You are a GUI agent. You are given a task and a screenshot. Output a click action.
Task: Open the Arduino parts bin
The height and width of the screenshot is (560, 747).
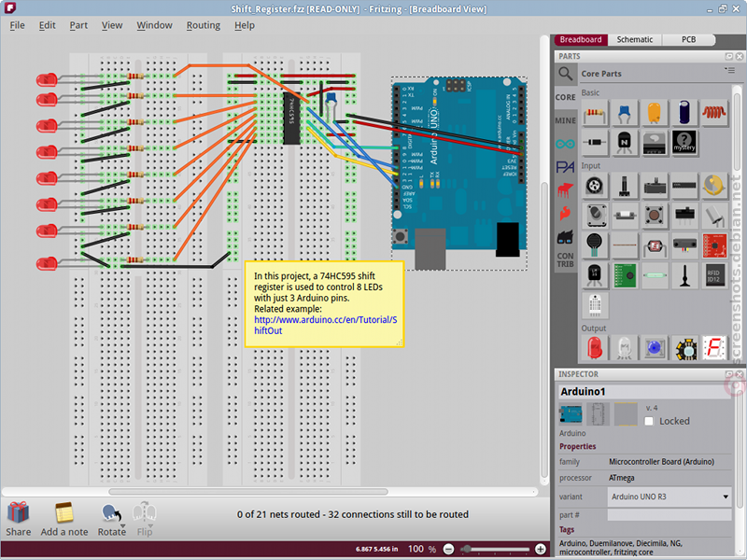(565, 144)
